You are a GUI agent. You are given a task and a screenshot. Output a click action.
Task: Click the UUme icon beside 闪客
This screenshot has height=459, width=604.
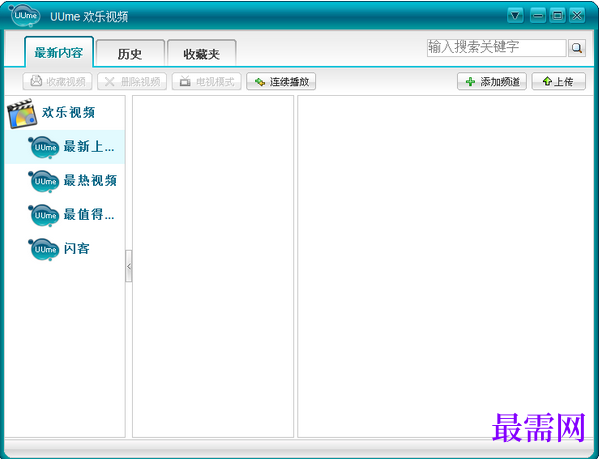(x=44, y=249)
